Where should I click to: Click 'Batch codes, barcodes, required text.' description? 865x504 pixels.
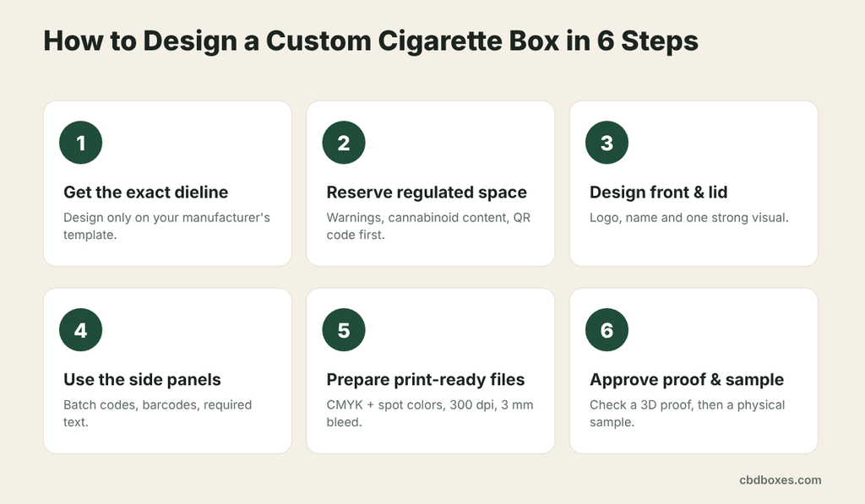click(x=157, y=414)
